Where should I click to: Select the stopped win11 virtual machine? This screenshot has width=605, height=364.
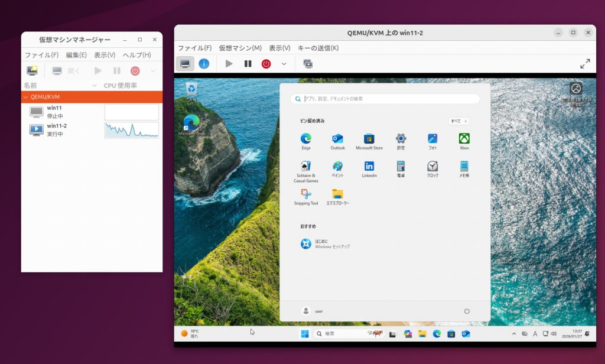(x=54, y=112)
